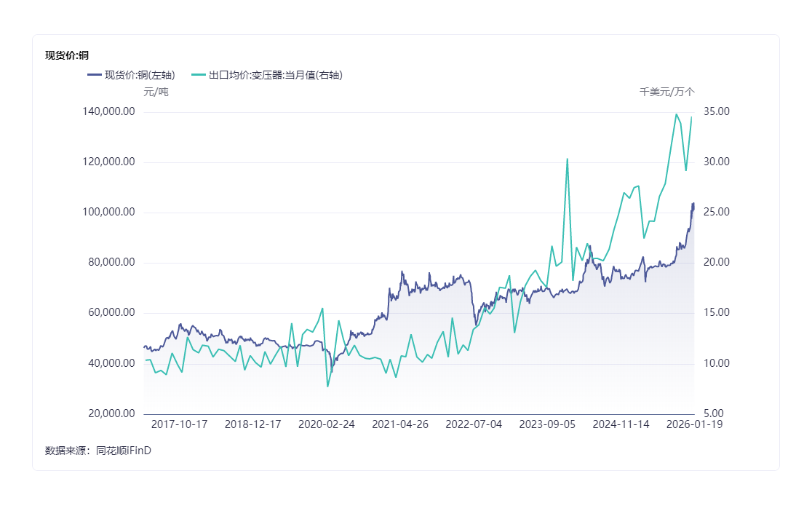Click the left axis unit label 元/吨
This screenshot has width=812, height=511.
click(x=156, y=92)
